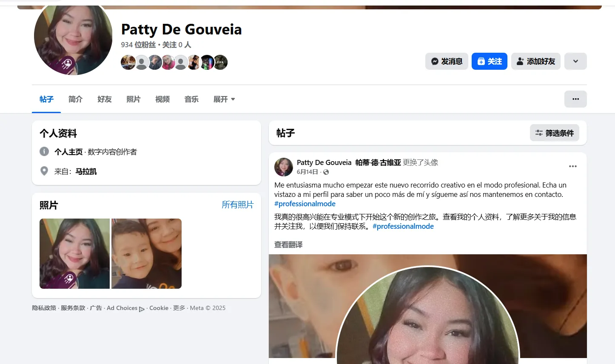The height and width of the screenshot is (364, 615).
Task: Expand the 展开 tab dropdown
Action: (x=224, y=99)
